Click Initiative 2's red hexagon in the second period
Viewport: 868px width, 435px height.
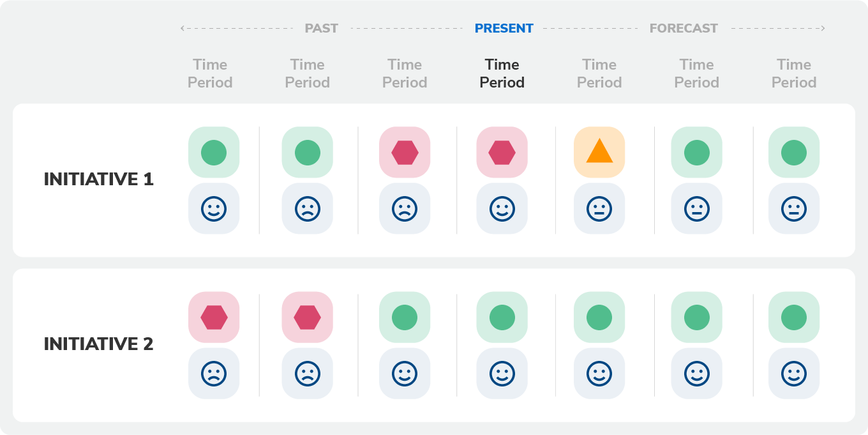(307, 317)
